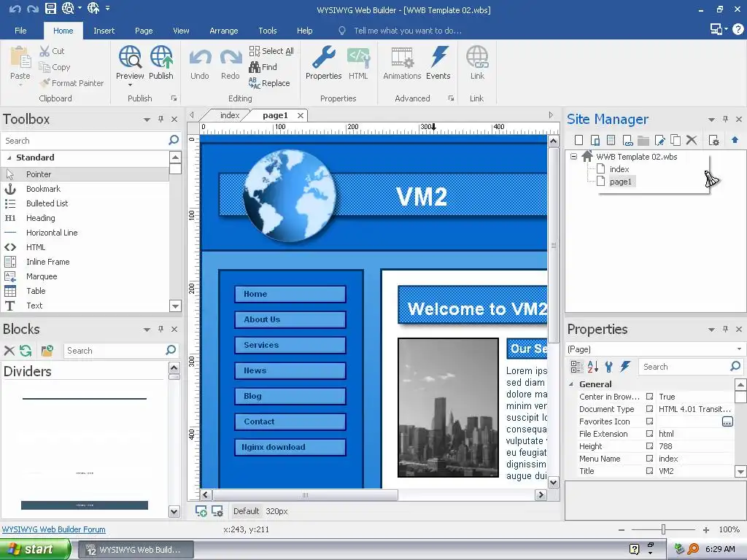Open the Preview dropdown arrow in ribbon
Viewport: 747px width, 560px height.
130,85
